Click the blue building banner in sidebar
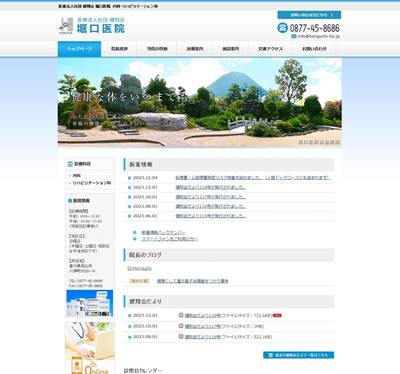Image resolution: width=400 pixels, height=374 pixels. tap(90, 303)
